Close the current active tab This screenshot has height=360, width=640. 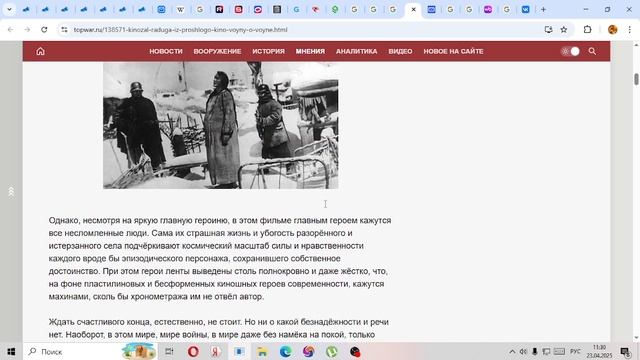[413, 9]
